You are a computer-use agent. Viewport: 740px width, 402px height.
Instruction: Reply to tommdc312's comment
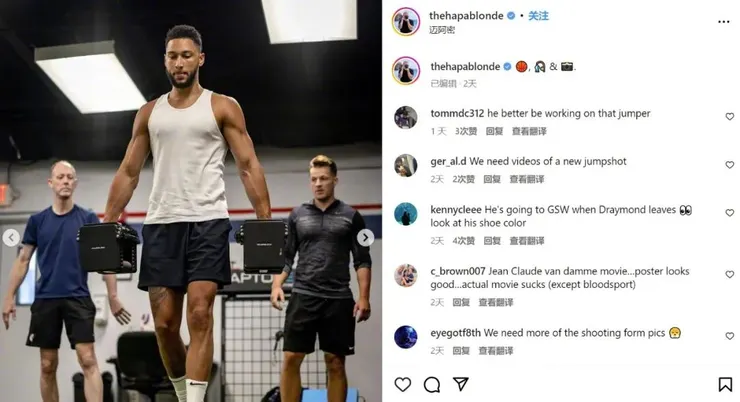494,131
